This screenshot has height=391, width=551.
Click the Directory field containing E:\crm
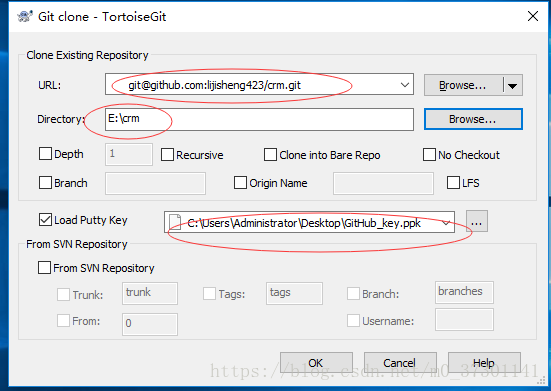(259, 119)
